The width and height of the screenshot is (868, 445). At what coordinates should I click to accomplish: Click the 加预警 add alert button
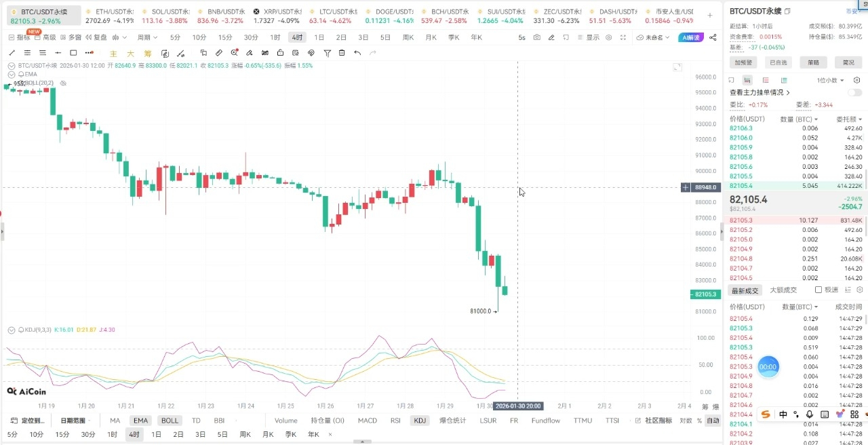(x=743, y=62)
